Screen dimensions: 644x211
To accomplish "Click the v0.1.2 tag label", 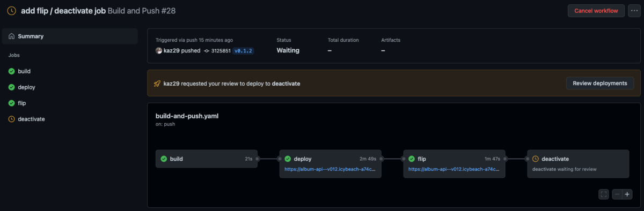I will point(243,51).
